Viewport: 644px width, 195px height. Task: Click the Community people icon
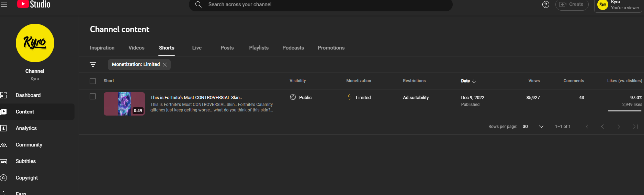pos(3,145)
